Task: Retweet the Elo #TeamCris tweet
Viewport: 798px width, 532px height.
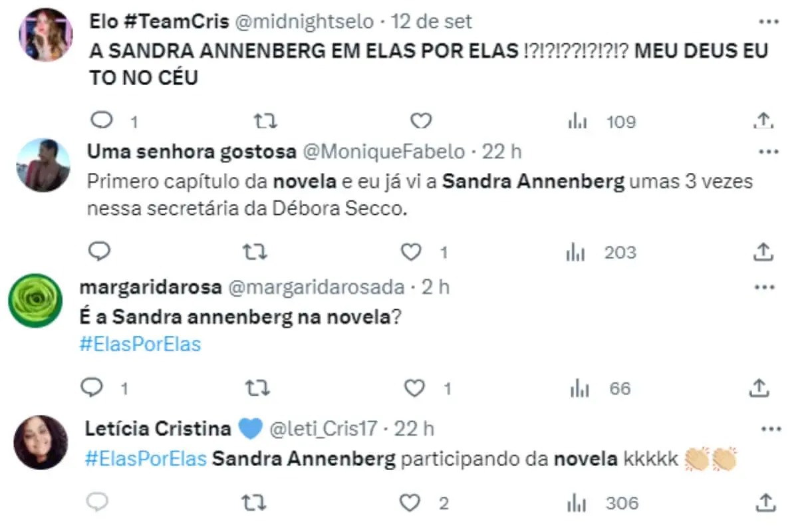Action: tap(266, 120)
